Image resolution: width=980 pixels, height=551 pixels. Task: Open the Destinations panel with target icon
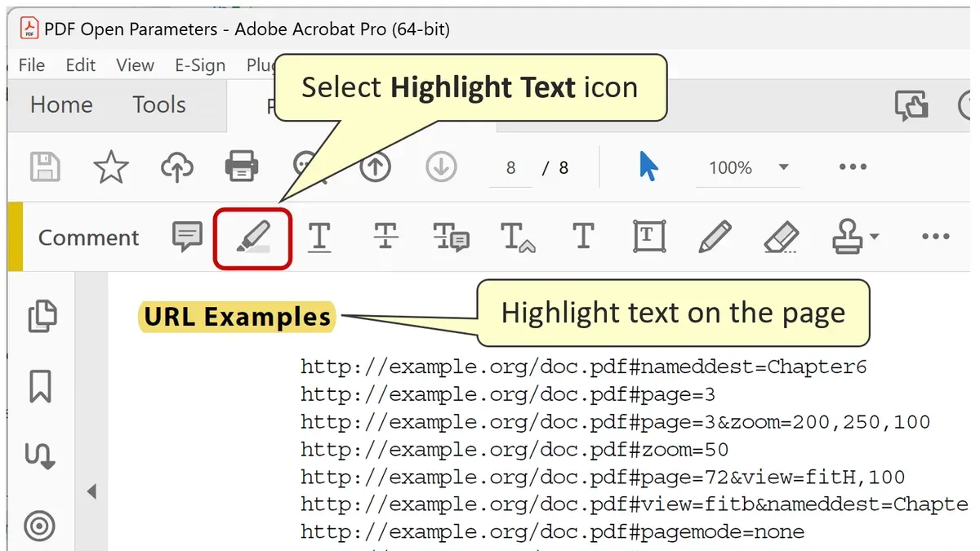point(40,526)
